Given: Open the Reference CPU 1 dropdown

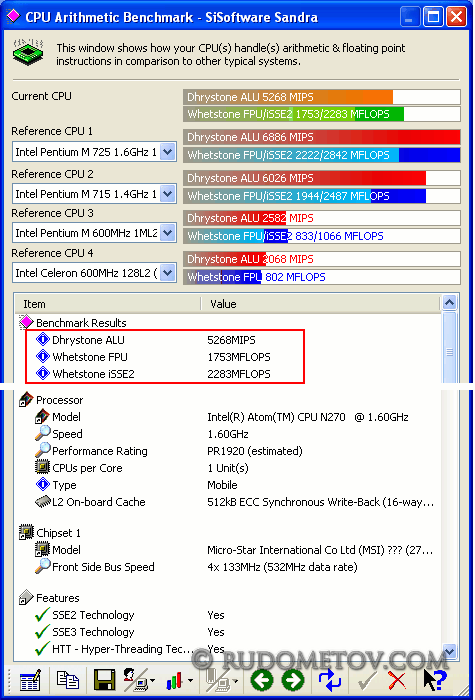Looking at the screenshot, I should [x=167, y=152].
